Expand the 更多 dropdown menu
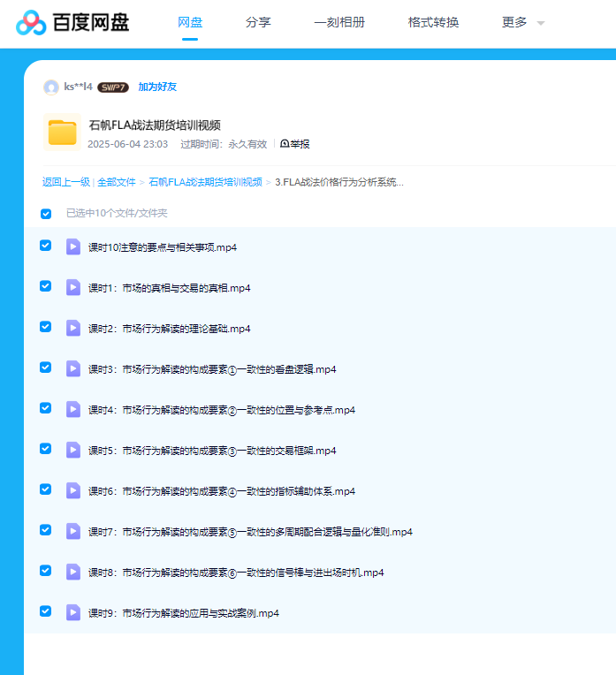Screen dimensions: 616x675 (x=523, y=23)
